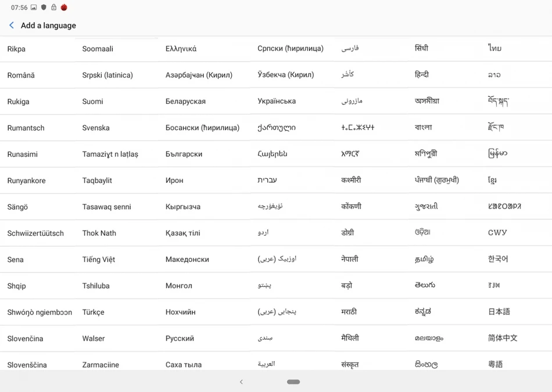Viewport: 552px width, 392px height.
Task: Choose Türkçe language entry
Action: (x=94, y=312)
